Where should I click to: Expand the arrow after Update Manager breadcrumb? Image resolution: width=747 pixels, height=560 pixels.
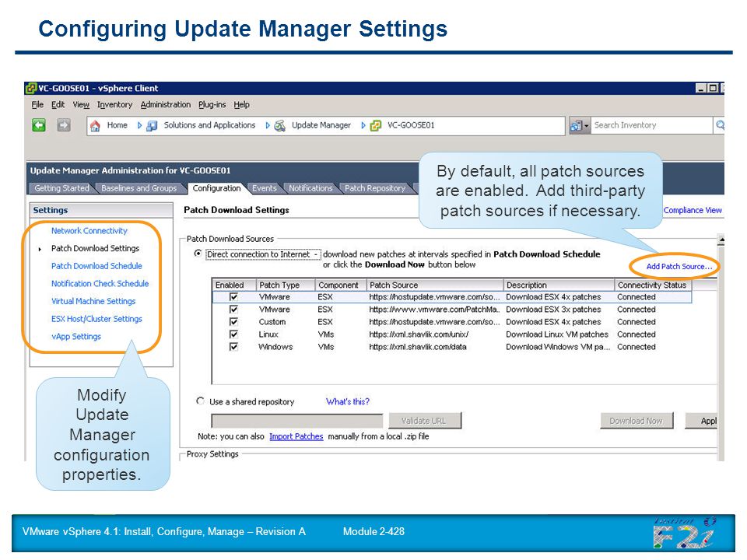coord(363,126)
